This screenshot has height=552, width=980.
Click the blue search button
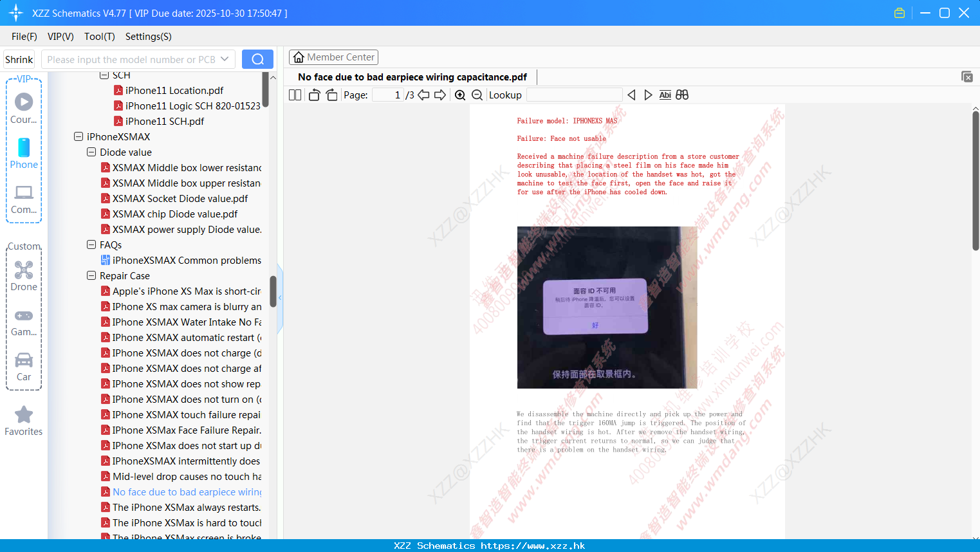click(257, 59)
